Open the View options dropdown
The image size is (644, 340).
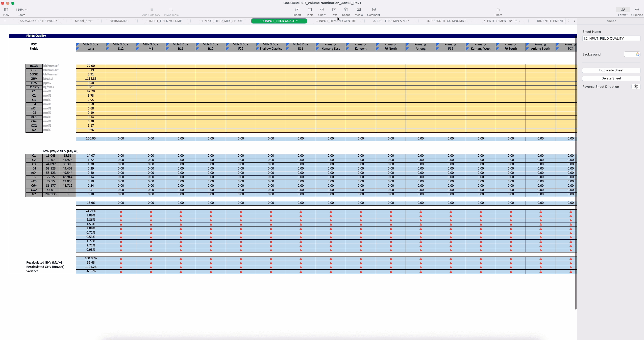[x=6, y=10]
